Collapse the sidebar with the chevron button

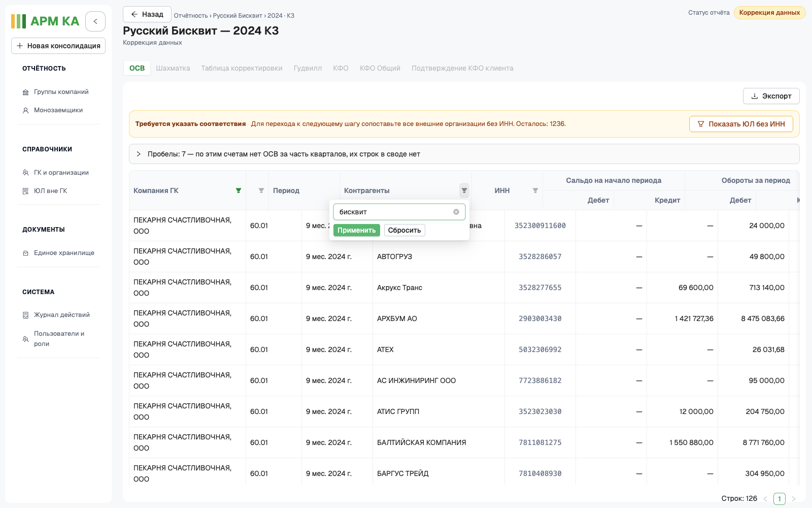click(95, 21)
